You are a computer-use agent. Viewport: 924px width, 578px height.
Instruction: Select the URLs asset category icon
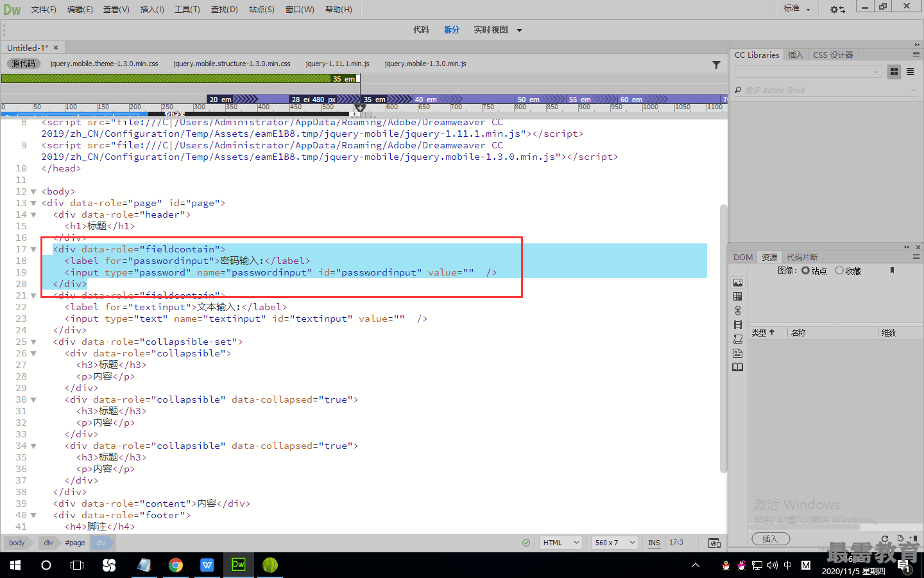coord(738,311)
